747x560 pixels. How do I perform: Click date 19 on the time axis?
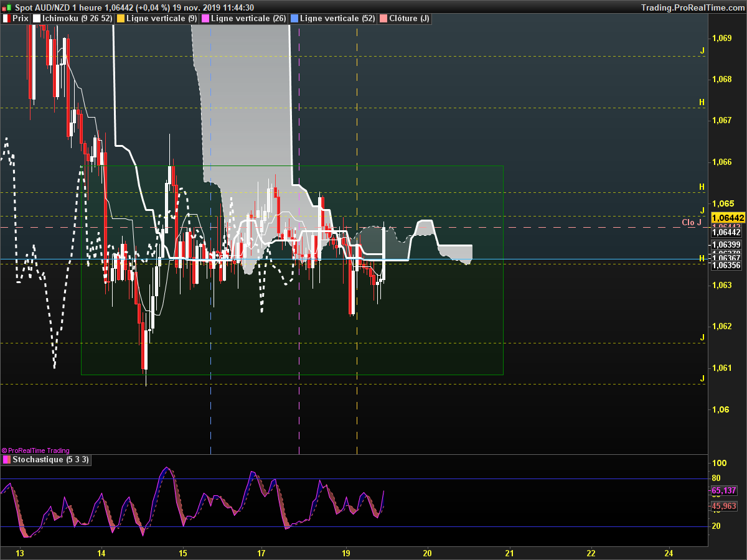click(x=346, y=553)
